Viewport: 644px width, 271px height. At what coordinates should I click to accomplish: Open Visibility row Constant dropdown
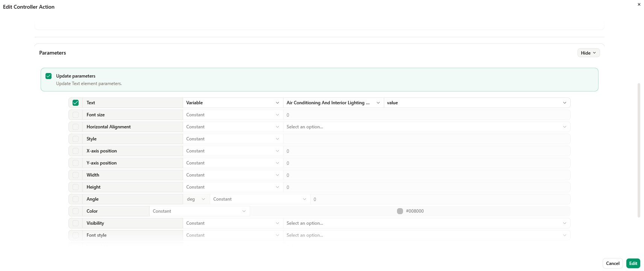[233, 223]
